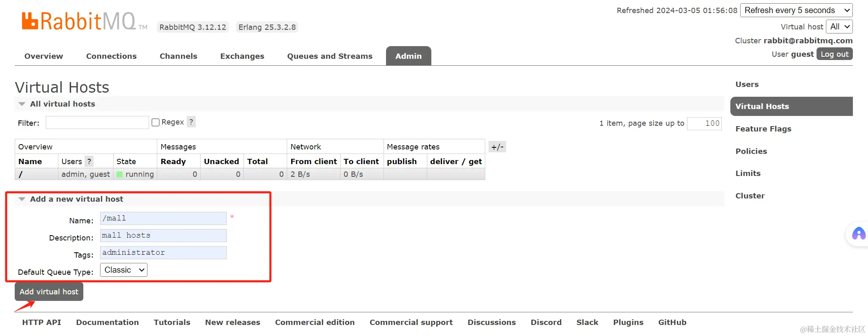
Task: Open the GitHub footer link
Action: click(672, 322)
